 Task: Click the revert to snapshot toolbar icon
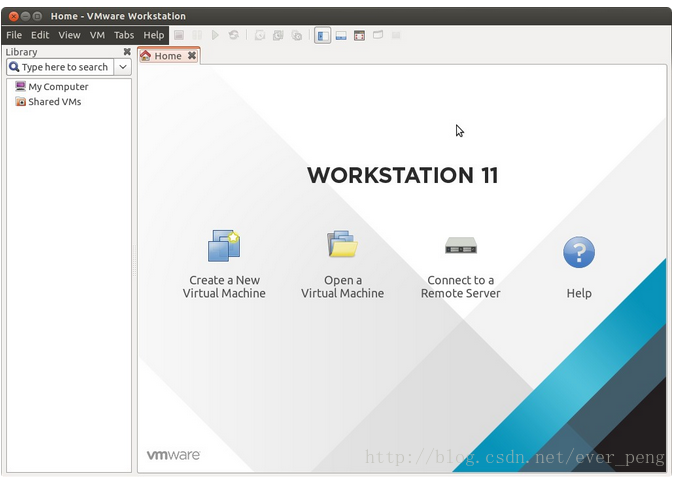(x=278, y=35)
